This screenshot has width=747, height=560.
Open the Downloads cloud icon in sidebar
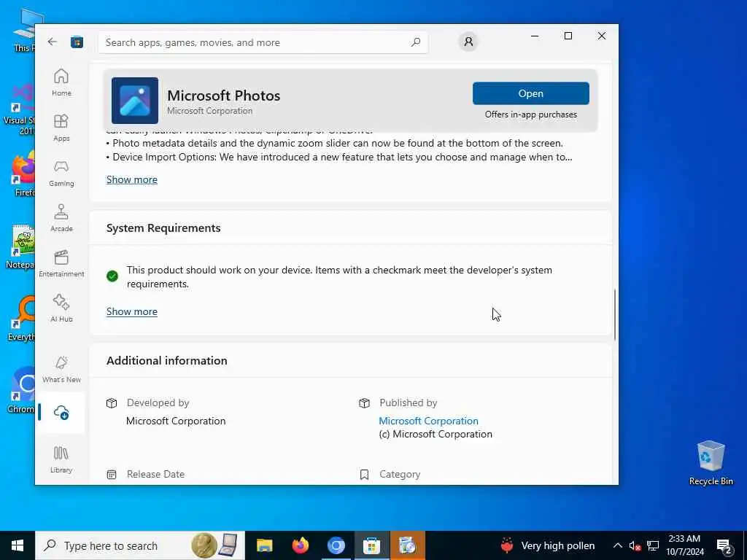(61, 413)
